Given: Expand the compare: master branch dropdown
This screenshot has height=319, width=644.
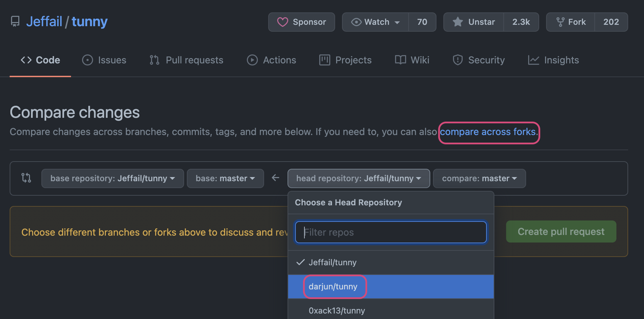Looking at the screenshot, I should (479, 178).
